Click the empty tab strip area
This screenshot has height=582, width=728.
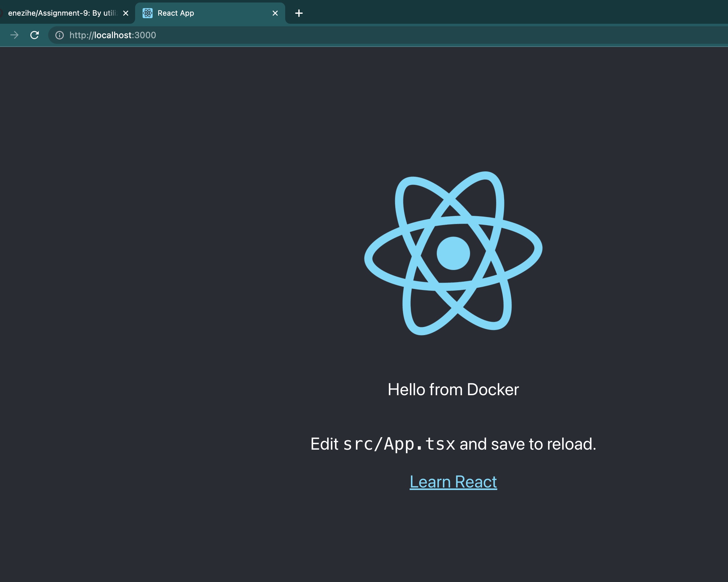tap(507, 12)
